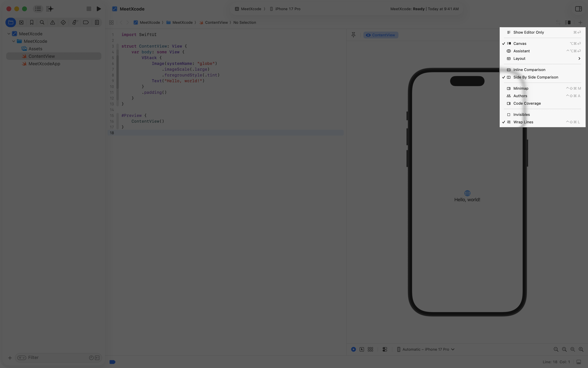Open the Report navigator receipt icon
Screen dimensions: 588x368
[97, 22]
